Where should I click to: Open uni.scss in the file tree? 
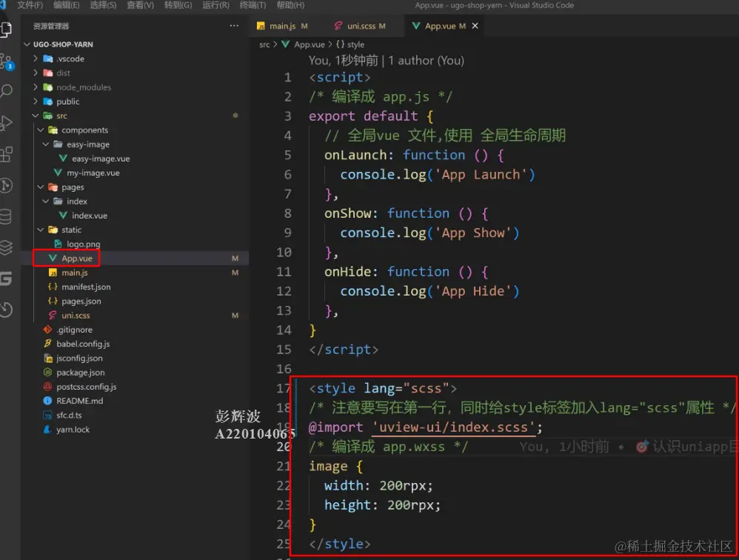[134, 316]
